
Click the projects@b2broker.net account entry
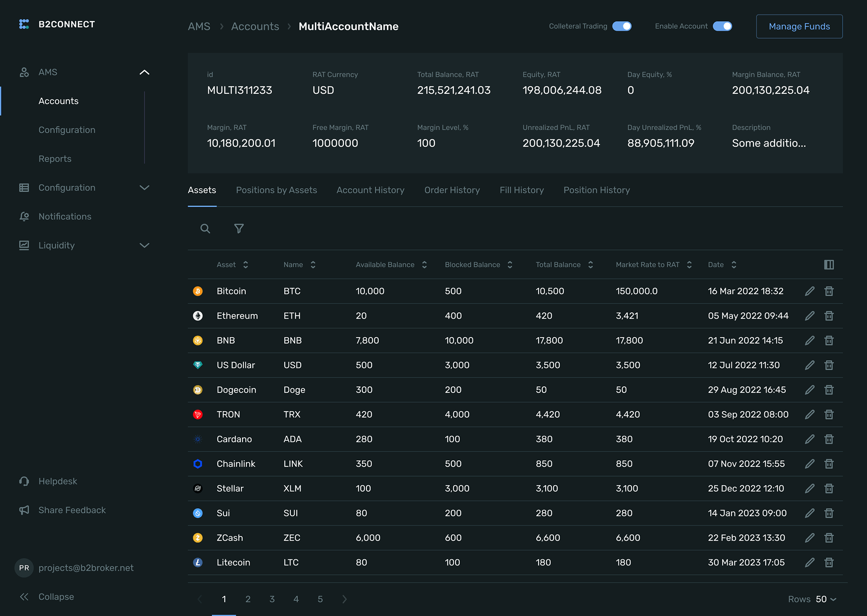pyautogui.click(x=86, y=568)
